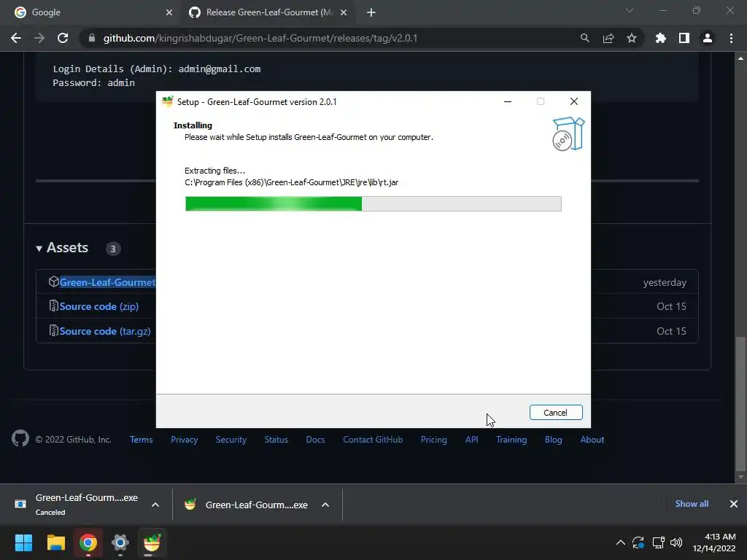
Task: Click the package icon beside Green-Leaf-Gourmet asset
Action: tap(53, 281)
